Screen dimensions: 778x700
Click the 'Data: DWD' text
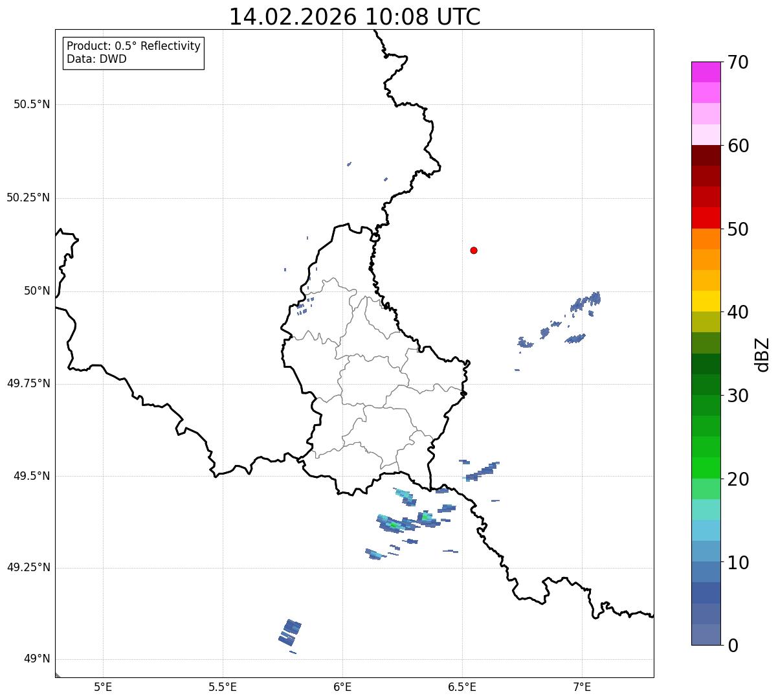[96, 59]
